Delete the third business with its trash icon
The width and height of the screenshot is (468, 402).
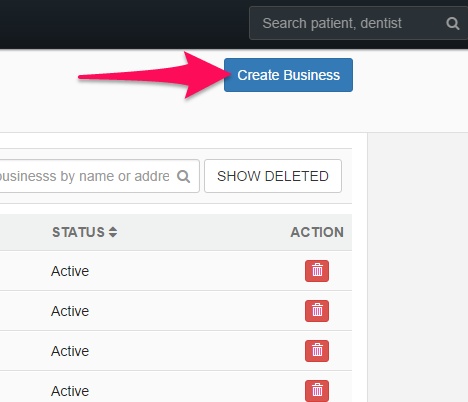[x=317, y=351]
